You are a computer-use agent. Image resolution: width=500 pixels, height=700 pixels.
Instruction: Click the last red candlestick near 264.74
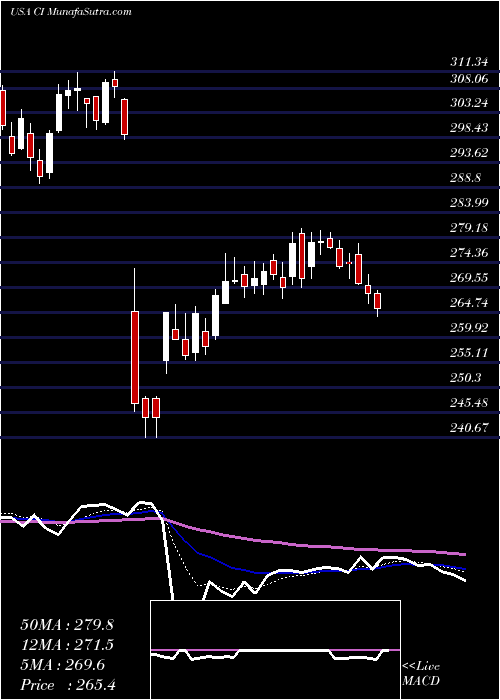coord(378,301)
